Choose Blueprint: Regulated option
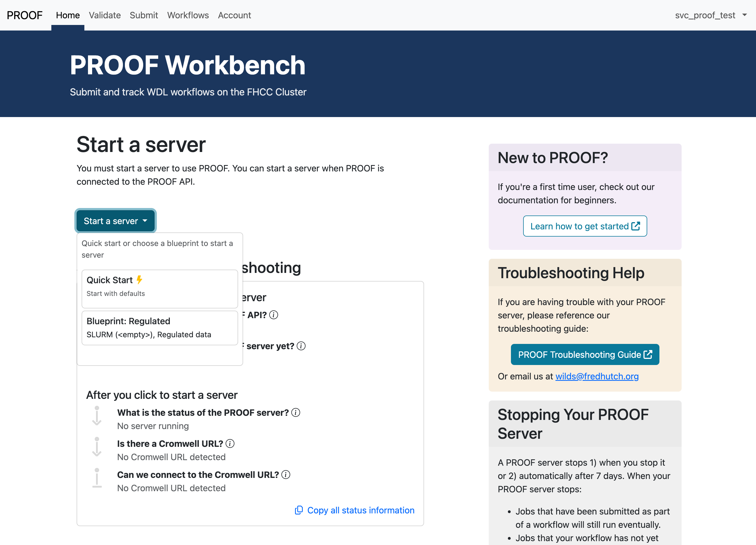 coord(160,328)
